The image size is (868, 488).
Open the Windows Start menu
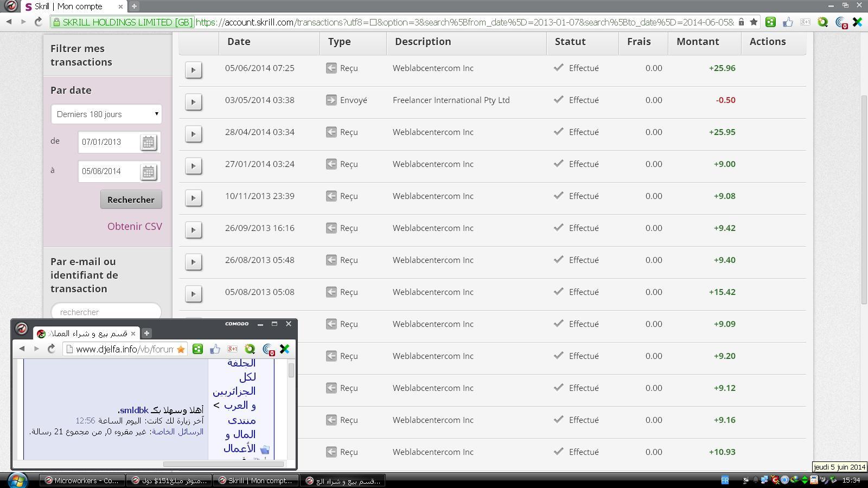pos(17,480)
